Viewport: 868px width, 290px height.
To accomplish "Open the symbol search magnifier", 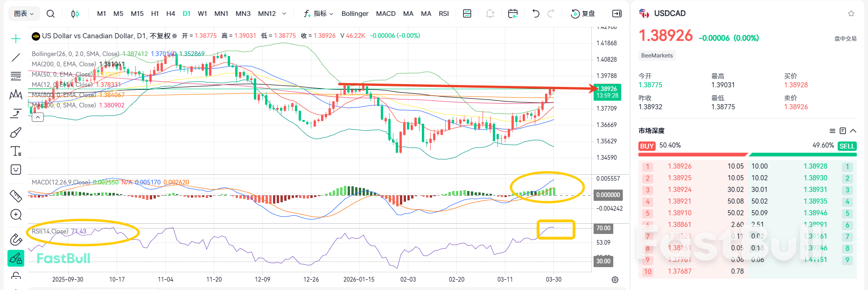I will pyautogui.click(x=50, y=14).
